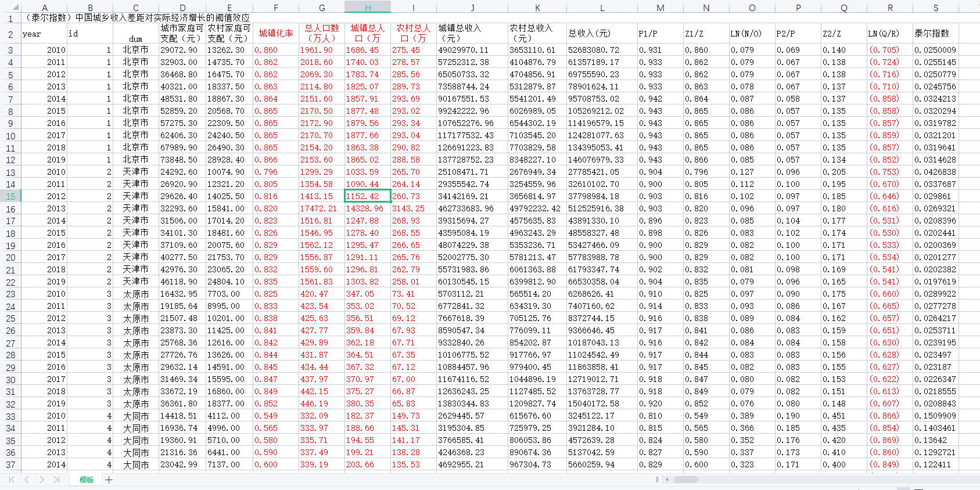Click cell with value 0.1509909

click(936, 416)
